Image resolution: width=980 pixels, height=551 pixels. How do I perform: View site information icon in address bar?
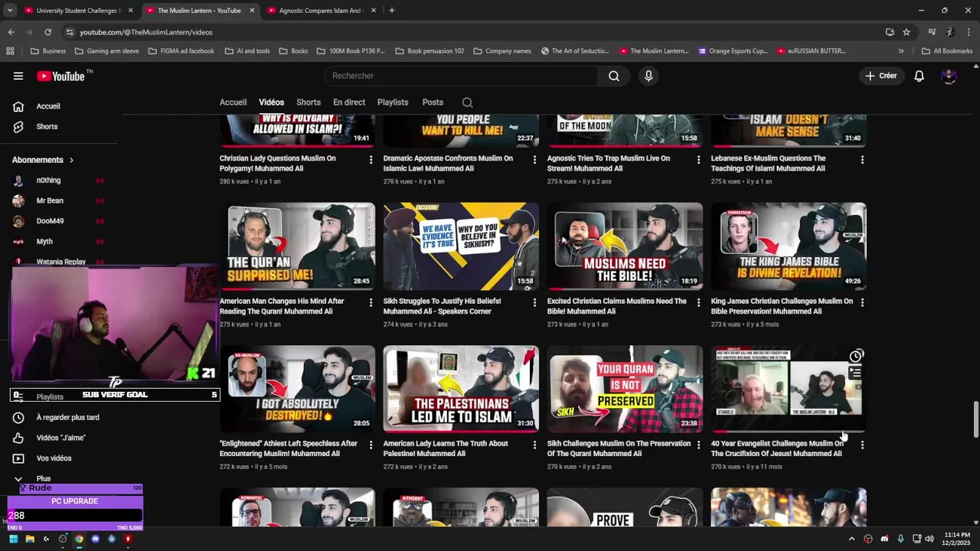coord(70,32)
